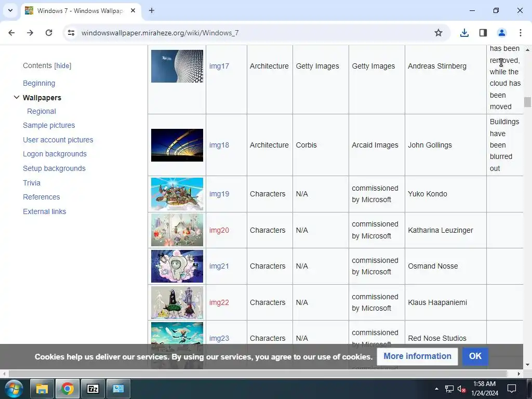532x399 pixels.
Task: Open the img18 night arch thumbnail
Action: [177, 145]
